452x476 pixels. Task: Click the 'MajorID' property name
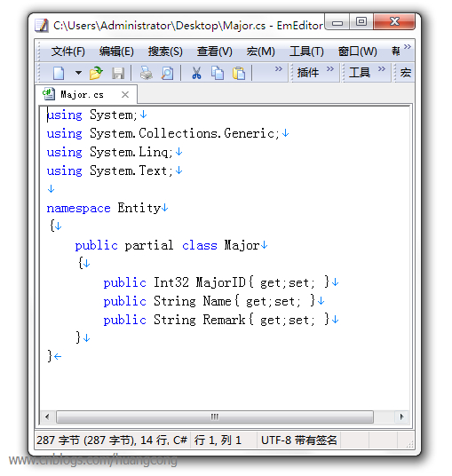tap(221, 282)
